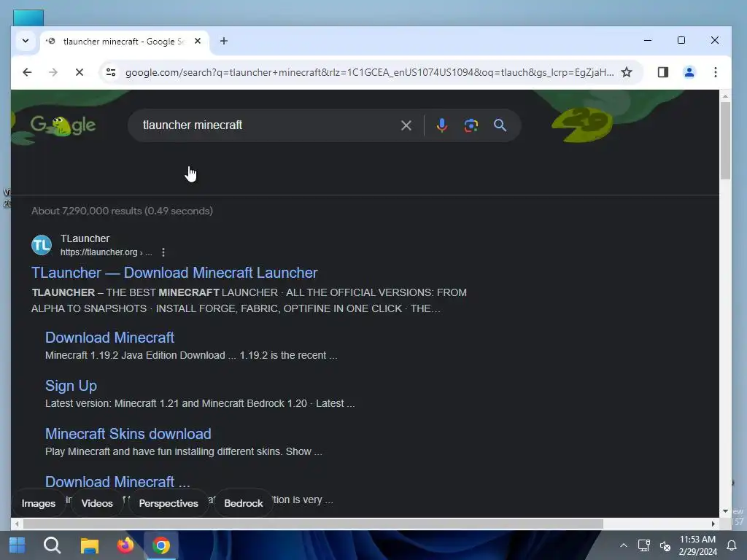This screenshot has height=560, width=747.
Task: Search by image with Lens icon
Action: coord(471,125)
